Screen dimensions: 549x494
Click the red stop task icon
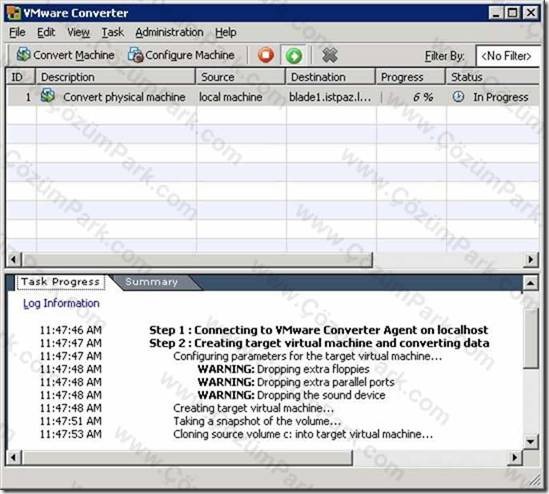click(x=266, y=55)
